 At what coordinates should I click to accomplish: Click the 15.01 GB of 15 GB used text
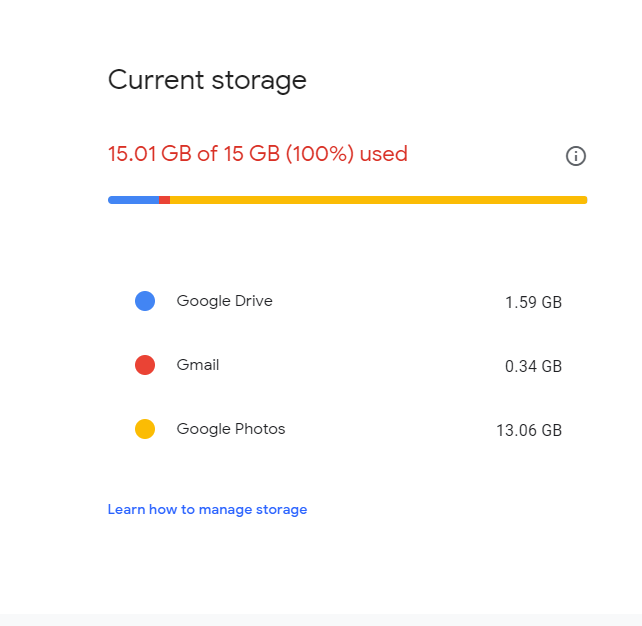point(258,154)
